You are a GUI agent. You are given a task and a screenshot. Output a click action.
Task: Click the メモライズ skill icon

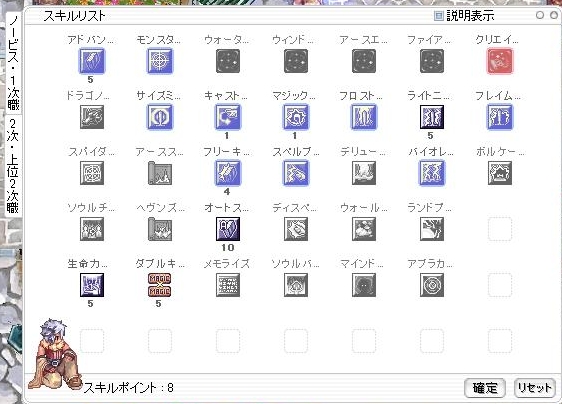pos(228,285)
